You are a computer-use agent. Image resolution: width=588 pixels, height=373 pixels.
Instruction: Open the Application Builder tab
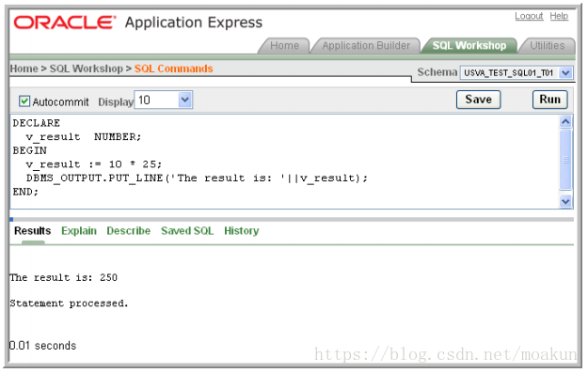[366, 46]
